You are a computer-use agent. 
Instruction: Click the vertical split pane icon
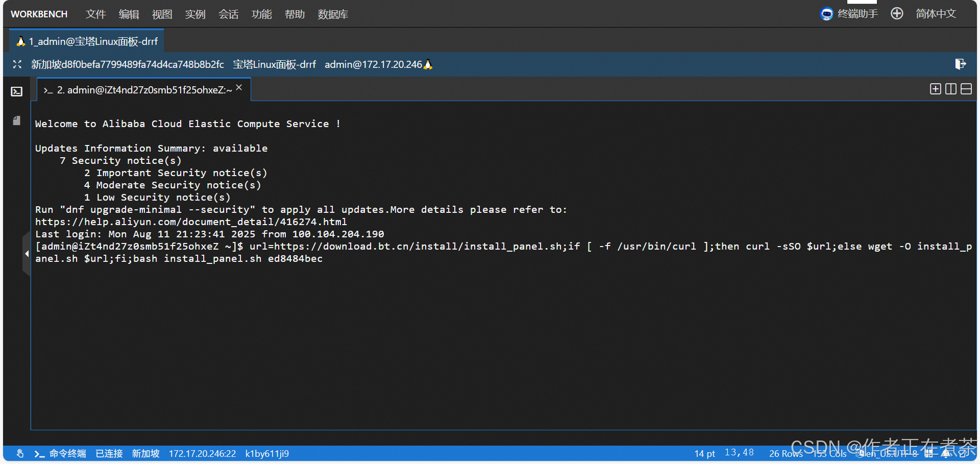tap(951, 89)
